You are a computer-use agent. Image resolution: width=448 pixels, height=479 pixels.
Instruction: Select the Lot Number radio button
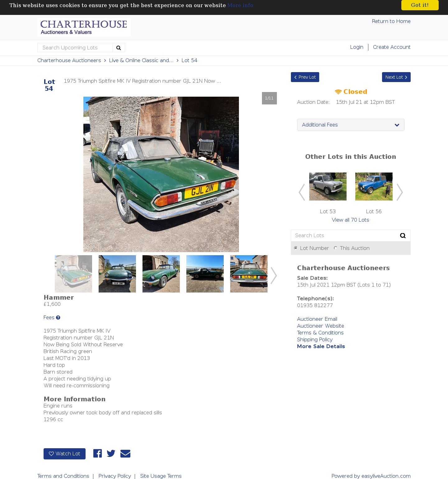pos(296,248)
